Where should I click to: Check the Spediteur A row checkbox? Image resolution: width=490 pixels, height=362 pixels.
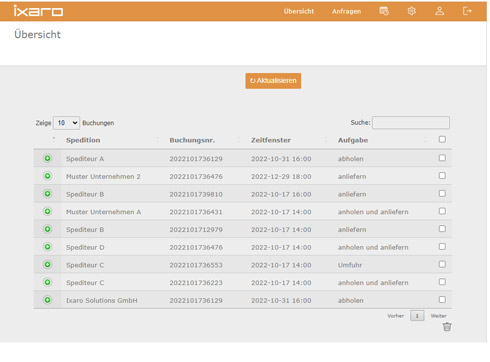tap(442, 158)
